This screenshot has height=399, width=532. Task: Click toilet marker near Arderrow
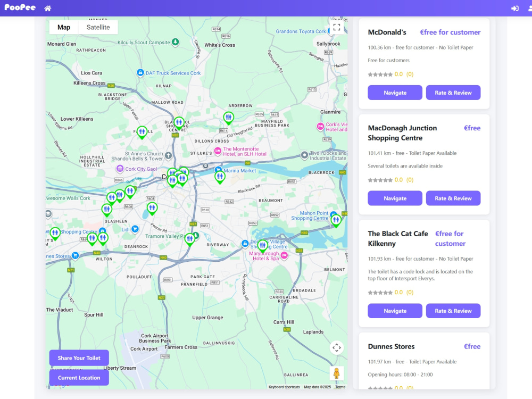coord(229,118)
